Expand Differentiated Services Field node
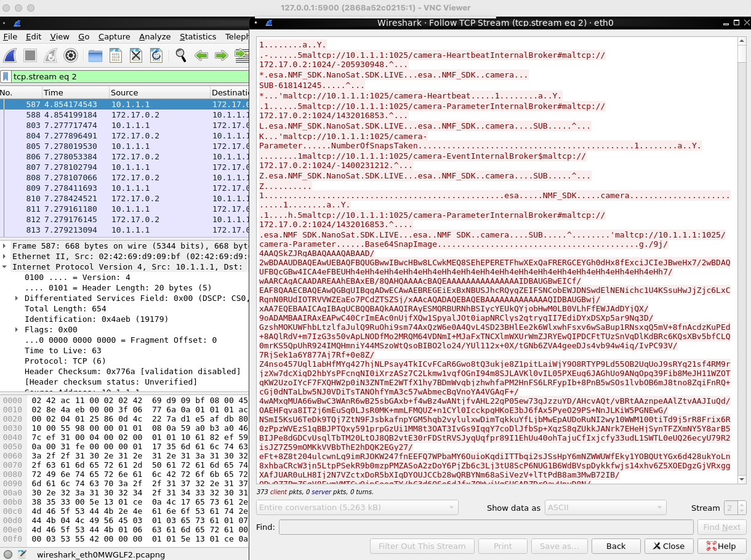Image resolution: width=751 pixels, height=560 pixels. pos(18,298)
